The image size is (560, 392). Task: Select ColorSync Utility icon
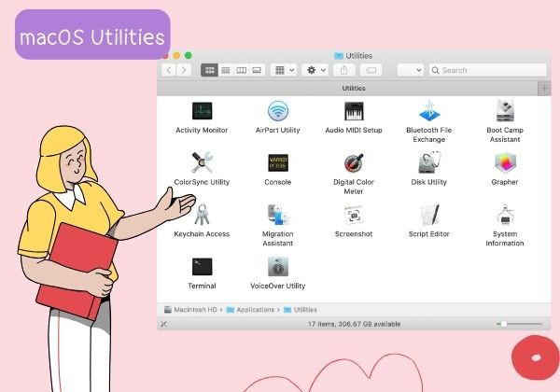coord(202,162)
